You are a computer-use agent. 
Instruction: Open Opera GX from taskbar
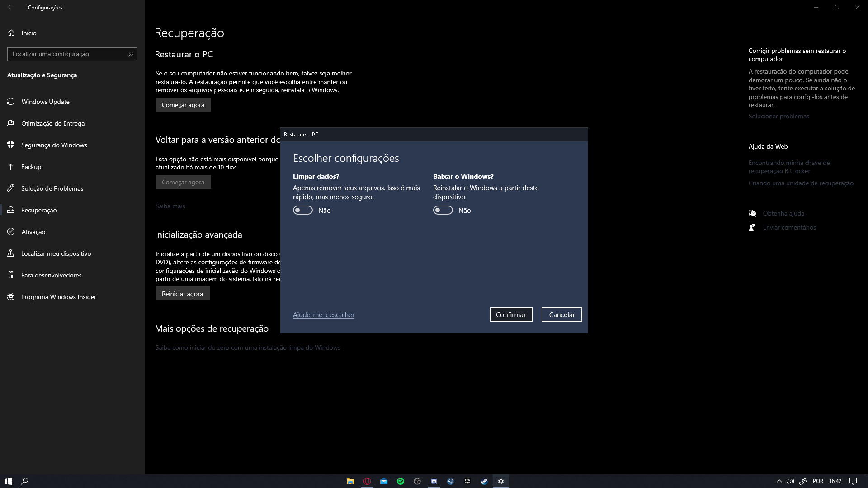[367, 481]
